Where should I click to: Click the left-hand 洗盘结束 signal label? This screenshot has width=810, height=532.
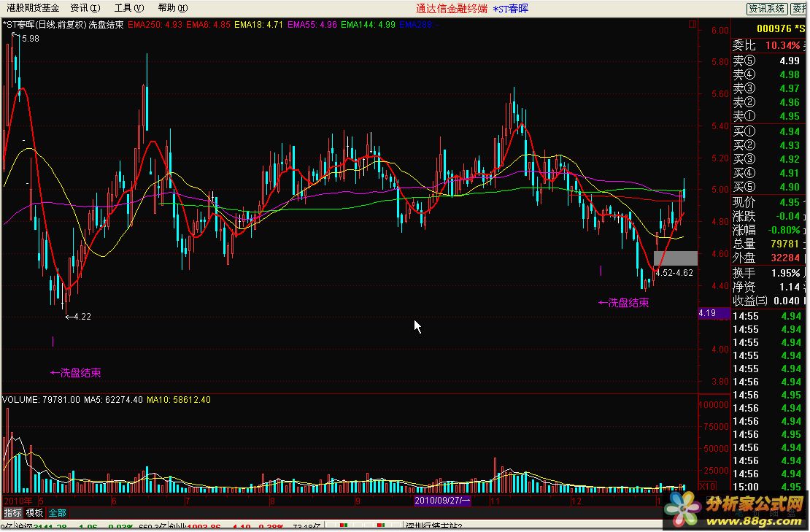[75, 373]
